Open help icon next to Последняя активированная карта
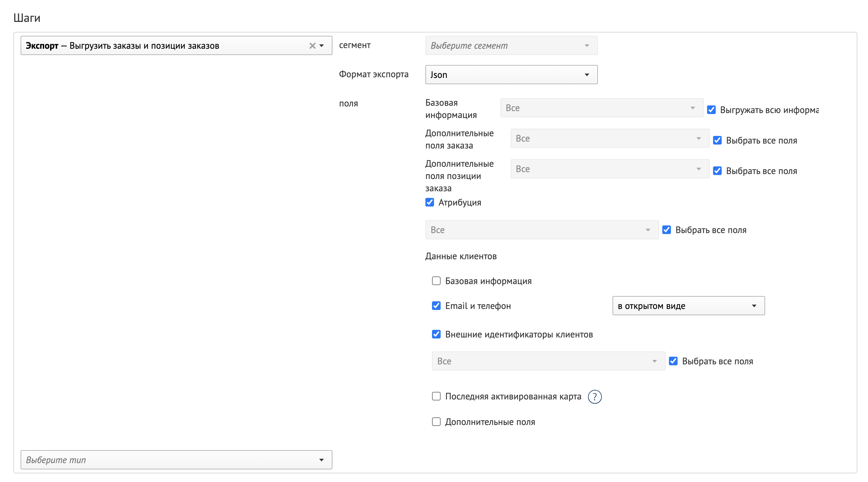Viewport: 868px width, 482px height. click(x=594, y=397)
